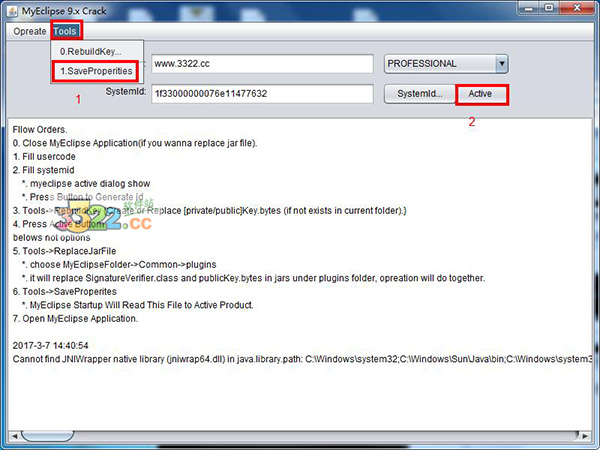Click the '5. Tools->ReplaceJarFile' line
Screen dimensions: 600x450
pyautogui.click(x=64, y=251)
